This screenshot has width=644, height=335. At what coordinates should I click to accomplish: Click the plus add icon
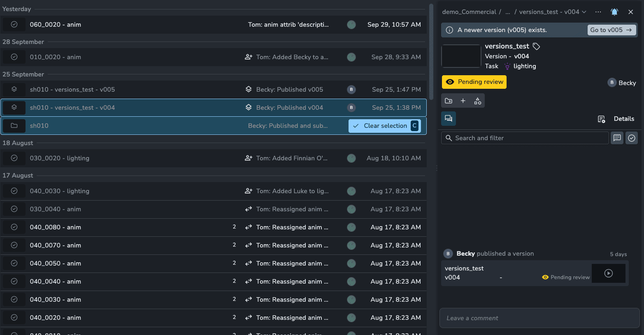click(463, 101)
